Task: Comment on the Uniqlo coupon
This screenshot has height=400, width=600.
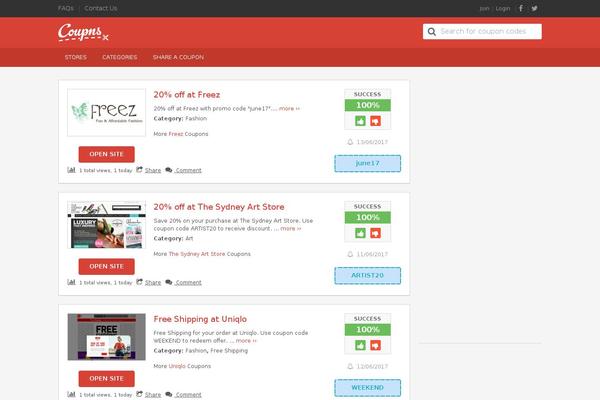Action: coord(188,395)
